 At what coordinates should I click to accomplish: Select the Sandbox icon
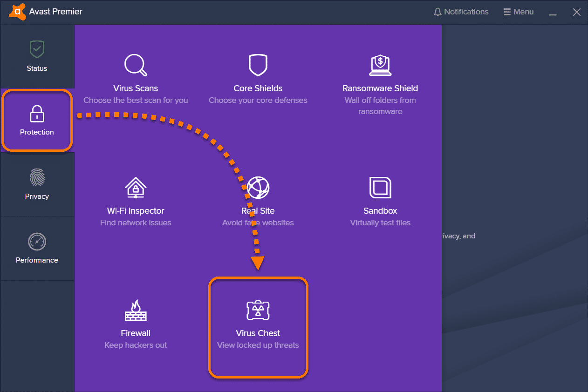click(380, 187)
